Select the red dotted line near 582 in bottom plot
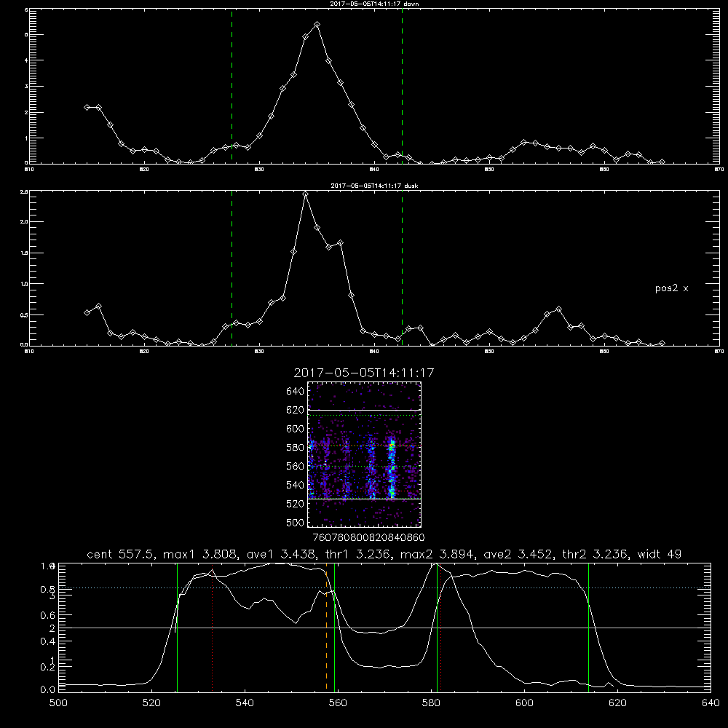This screenshot has height=728, width=728. point(440,627)
